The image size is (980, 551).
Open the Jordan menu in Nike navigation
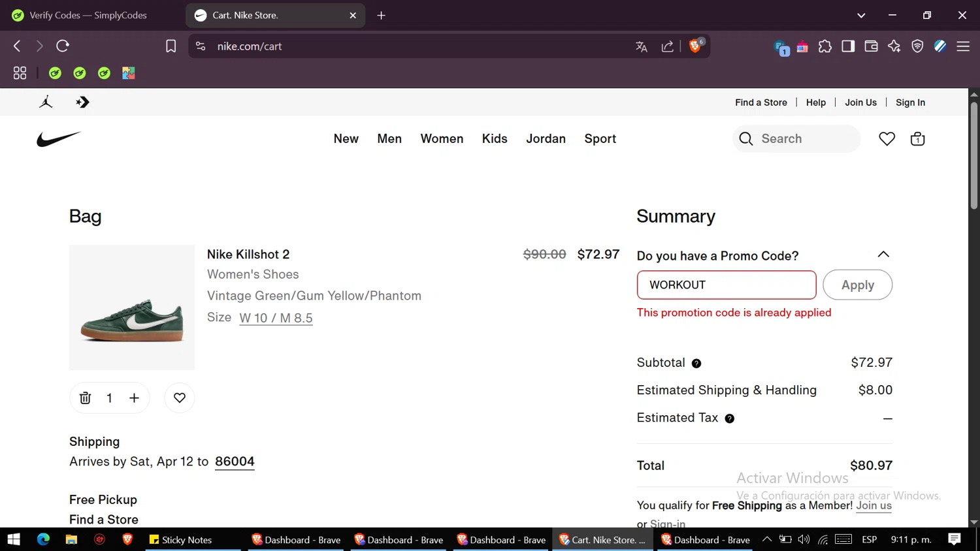tap(546, 139)
